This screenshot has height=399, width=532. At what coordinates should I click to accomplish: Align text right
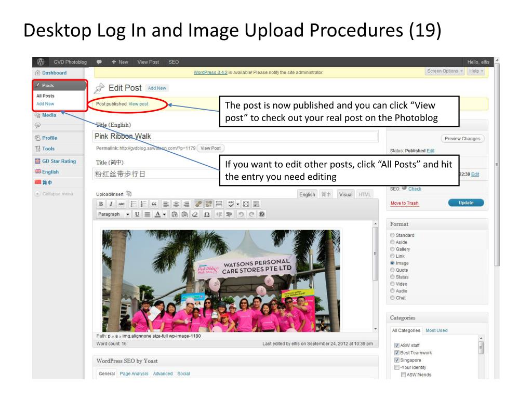click(187, 204)
